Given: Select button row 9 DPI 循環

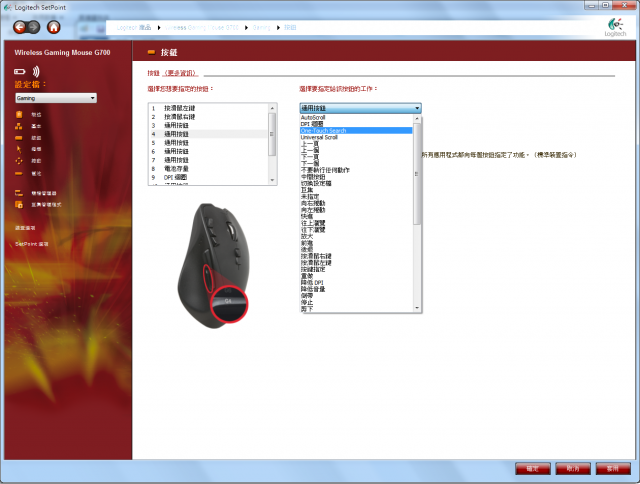Looking at the screenshot, I should pyautogui.click(x=208, y=178).
